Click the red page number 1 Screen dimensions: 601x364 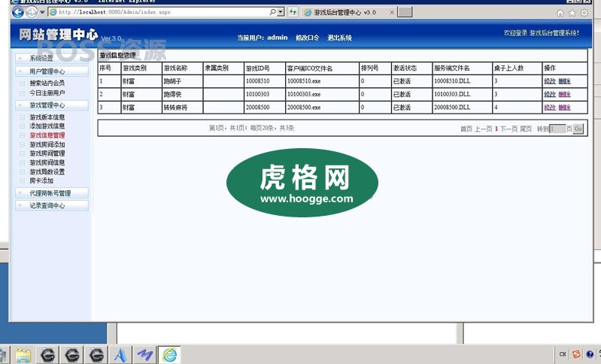(x=496, y=129)
